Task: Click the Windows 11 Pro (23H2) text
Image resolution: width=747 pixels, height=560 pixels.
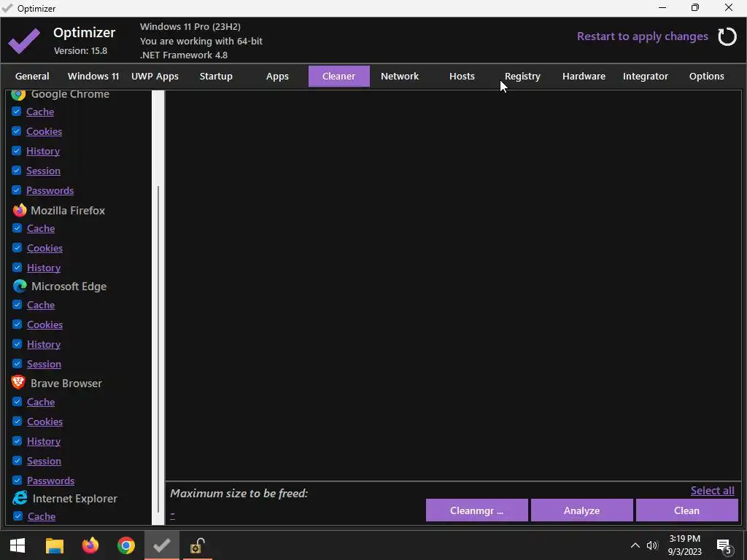Action: click(190, 27)
